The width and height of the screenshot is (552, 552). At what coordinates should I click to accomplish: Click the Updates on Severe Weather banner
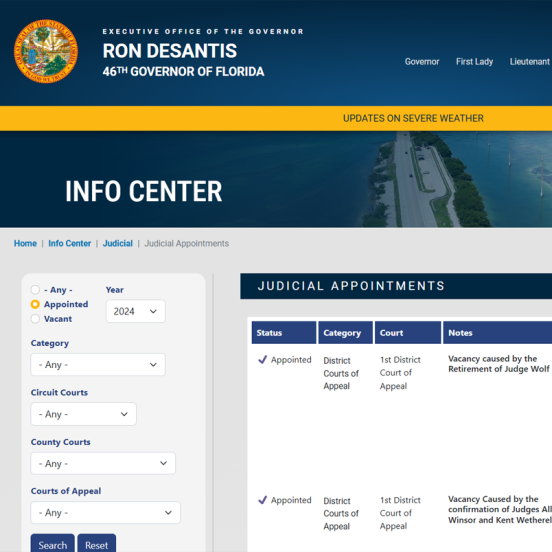(x=413, y=118)
